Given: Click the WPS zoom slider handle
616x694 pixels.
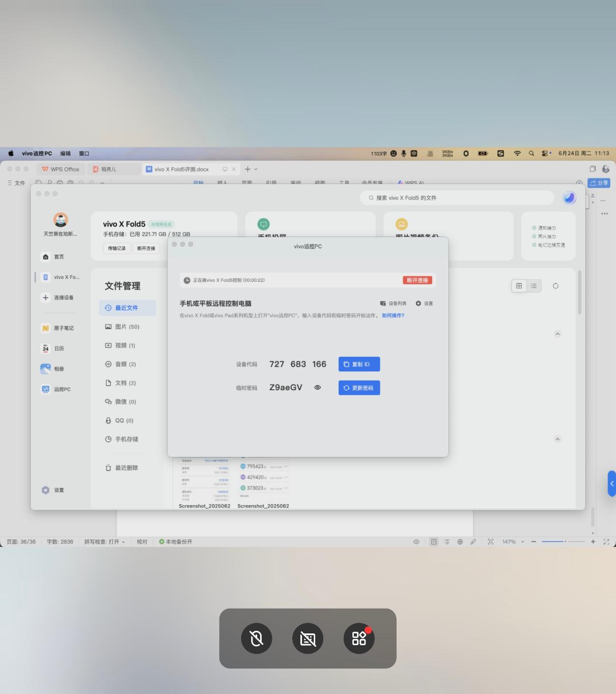Looking at the screenshot, I should pos(565,541).
